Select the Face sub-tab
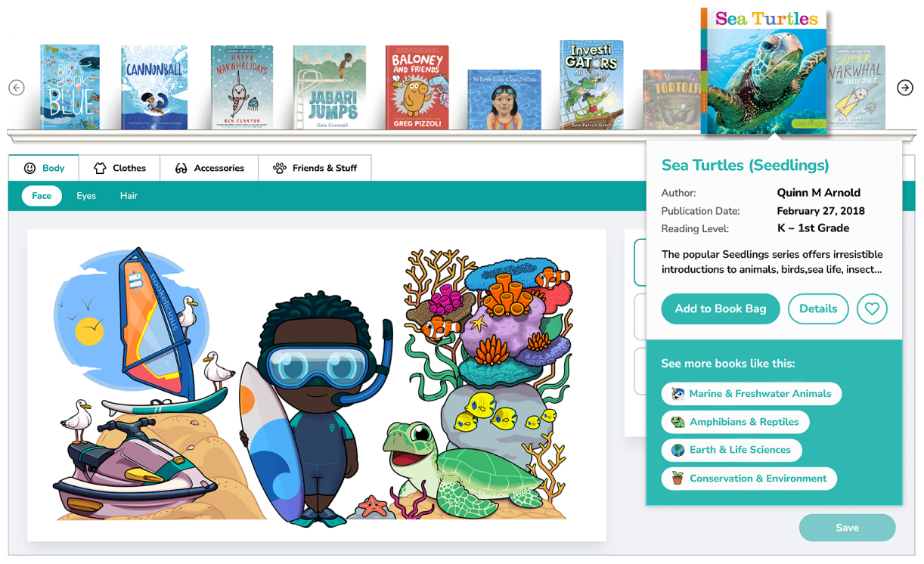Image resolution: width=924 pixels, height=564 pixels. pos(42,196)
